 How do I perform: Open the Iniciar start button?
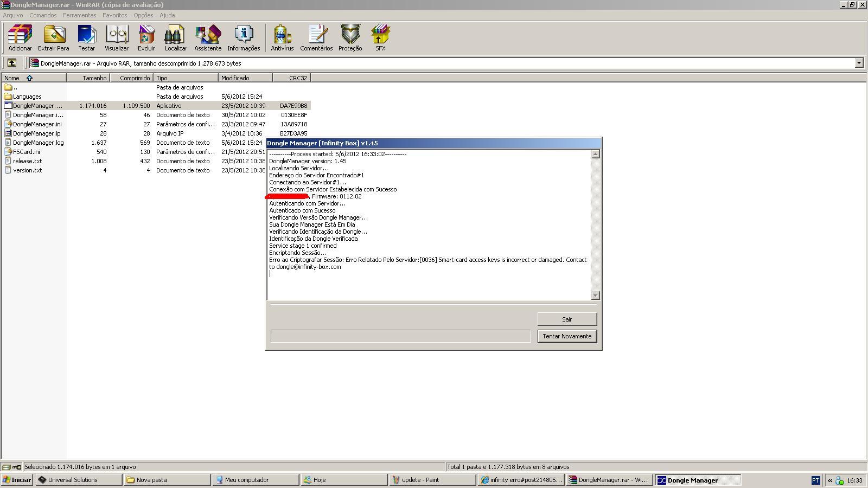(x=17, y=480)
